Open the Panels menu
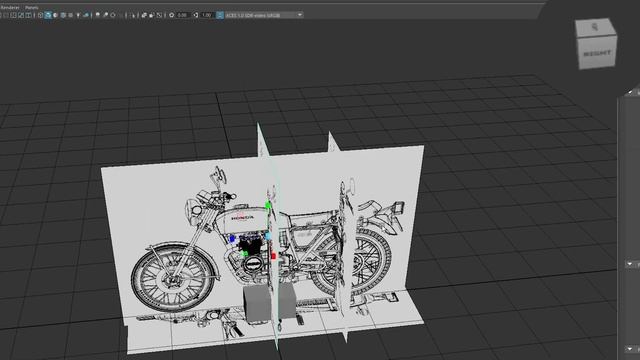Screen dimensions: 640x360 [x=31, y=7]
